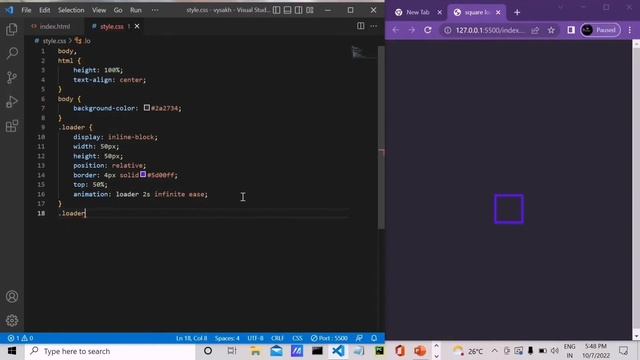Reload the page in Chrome
This screenshot has width=640, height=360.
427,30
